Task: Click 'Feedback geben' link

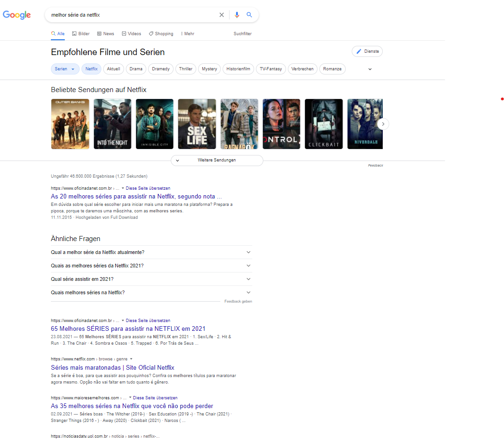Action: click(x=238, y=302)
